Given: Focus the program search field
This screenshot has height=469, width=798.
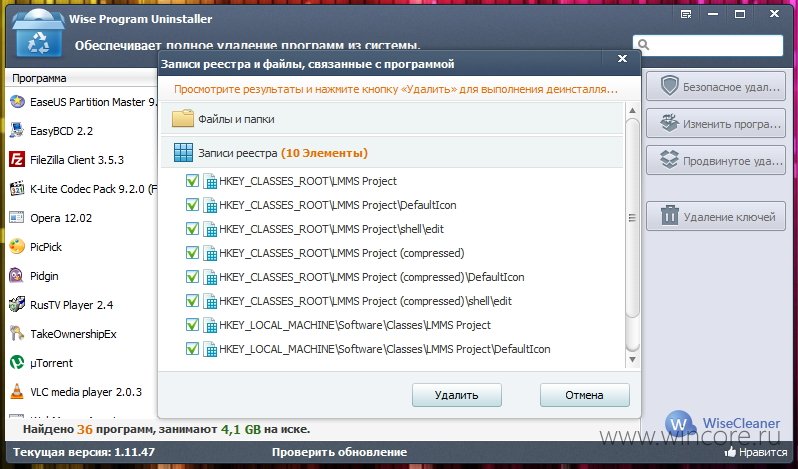Looking at the screenshot, I should click(x=707, y=45).
